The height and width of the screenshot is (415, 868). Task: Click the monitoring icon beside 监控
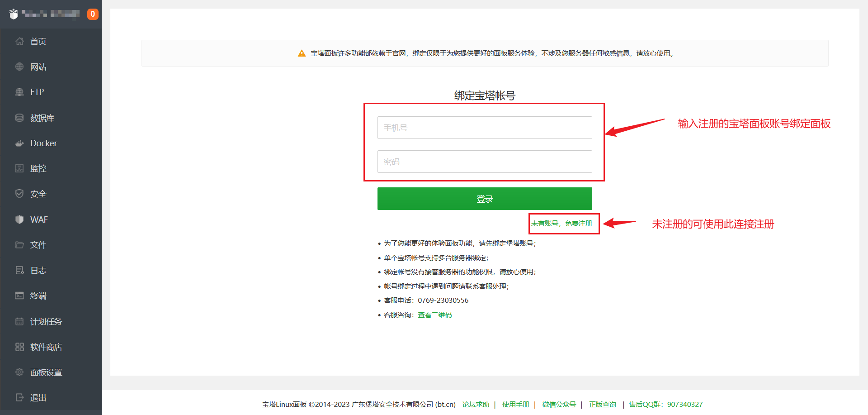coord(19,168)
